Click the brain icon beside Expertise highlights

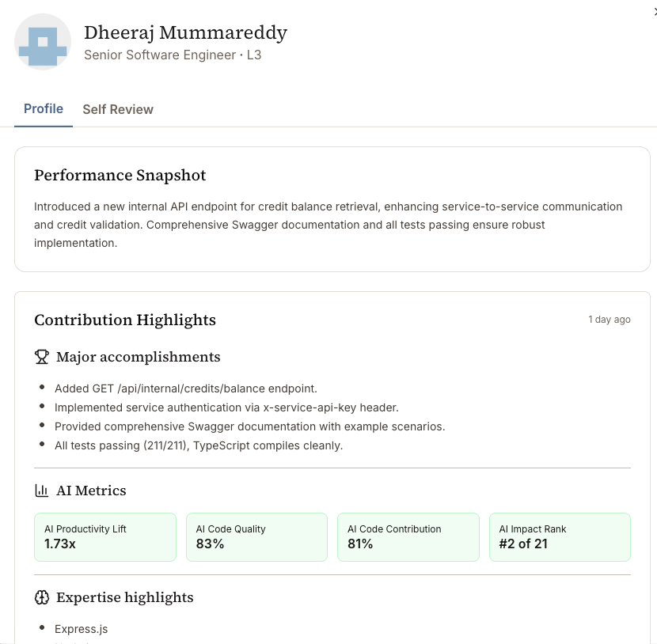(41, 597)
